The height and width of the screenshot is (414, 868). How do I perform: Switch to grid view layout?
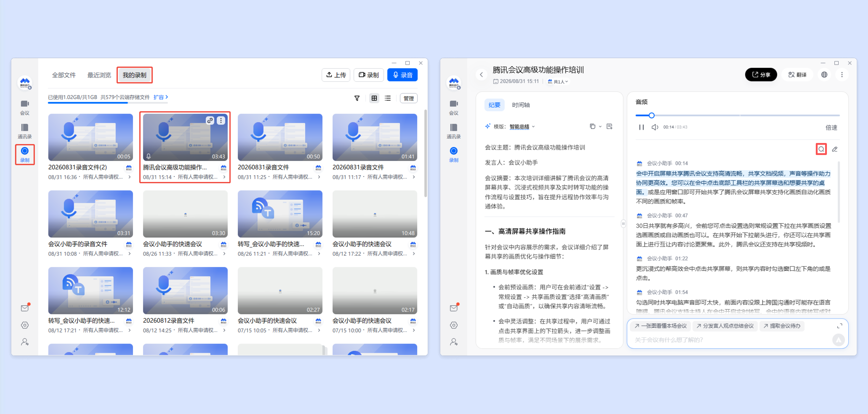click(x=374, y=98)
